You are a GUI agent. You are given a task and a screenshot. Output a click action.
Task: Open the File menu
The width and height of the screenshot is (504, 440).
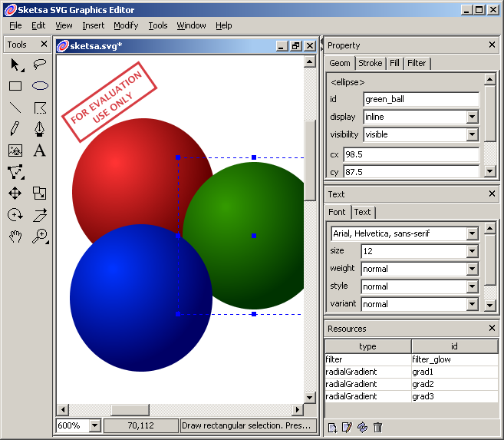(x=15, y=25)
